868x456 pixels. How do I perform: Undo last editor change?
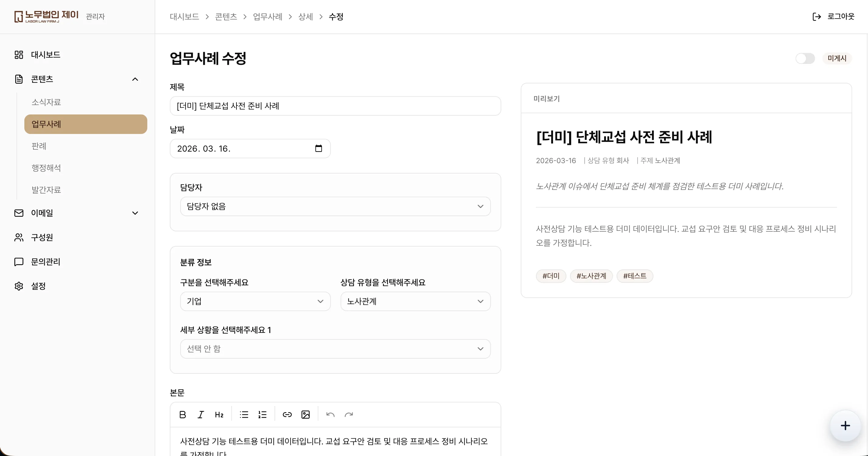coord(330,415)
